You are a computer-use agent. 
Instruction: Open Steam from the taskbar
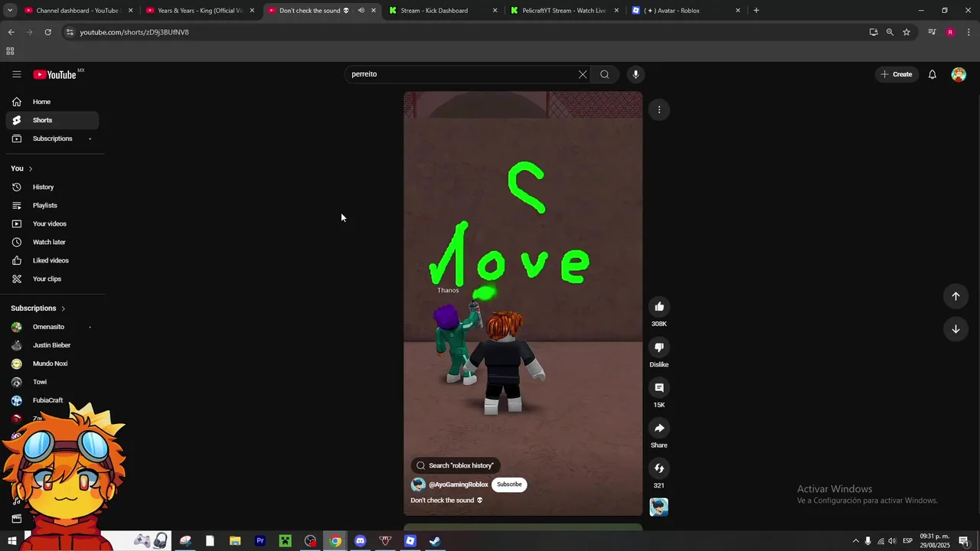click(x=434, y=541)
